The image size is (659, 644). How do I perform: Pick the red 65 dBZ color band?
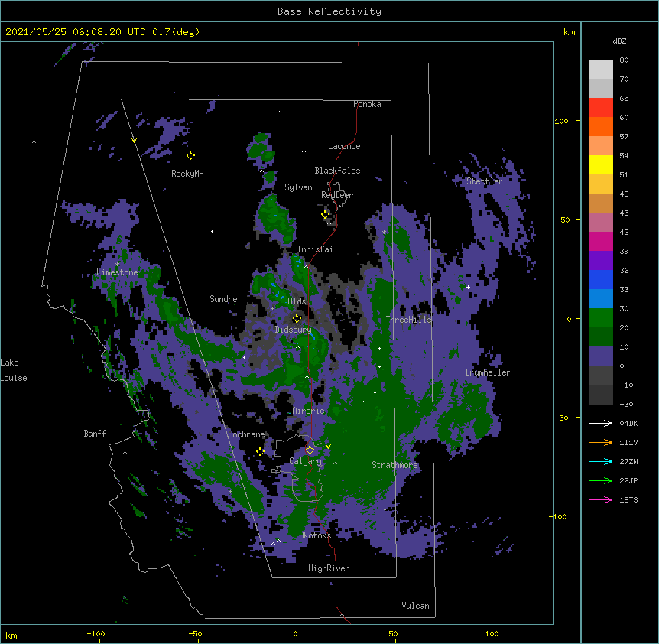pyautogui.click(x=601, y=107)
